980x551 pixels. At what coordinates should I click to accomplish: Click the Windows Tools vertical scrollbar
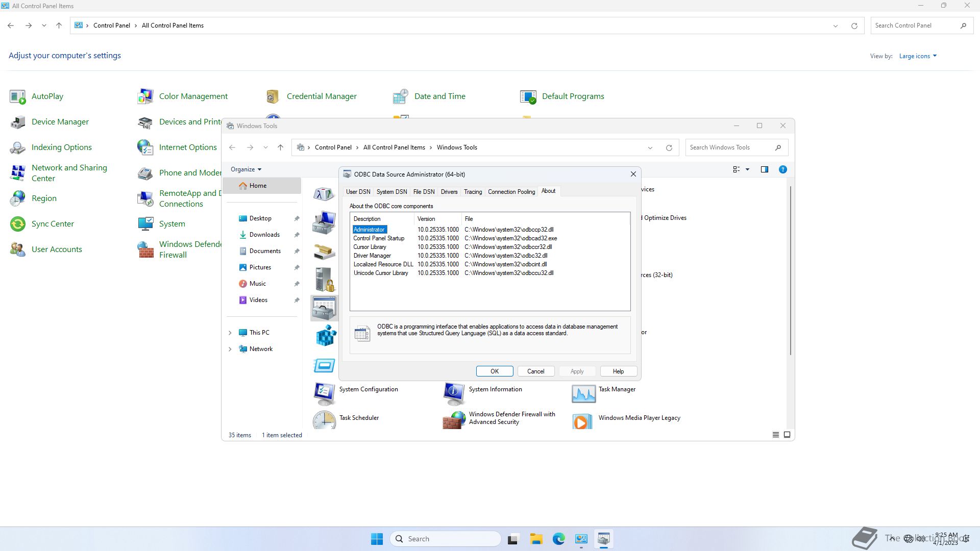pyautogui.click(x=790, y=271)
